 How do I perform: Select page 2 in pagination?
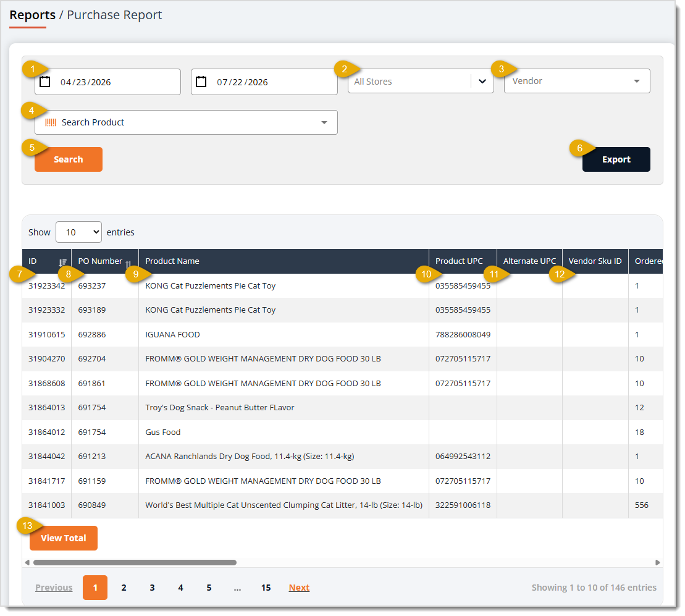click(124, 588)
